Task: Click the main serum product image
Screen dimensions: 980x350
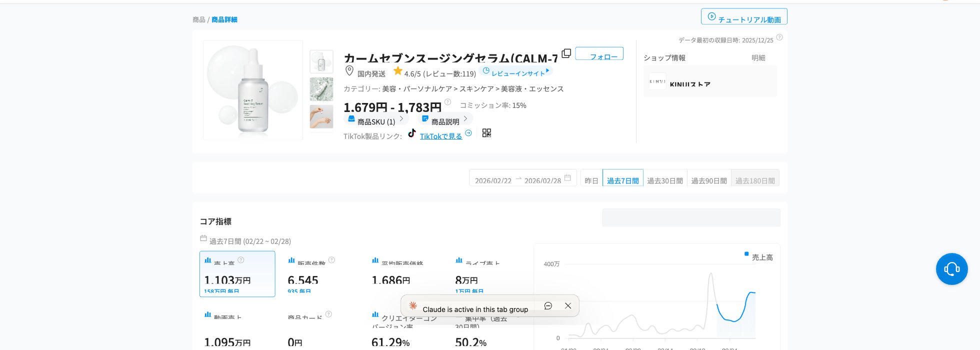Action: click(x=253, y=90)
